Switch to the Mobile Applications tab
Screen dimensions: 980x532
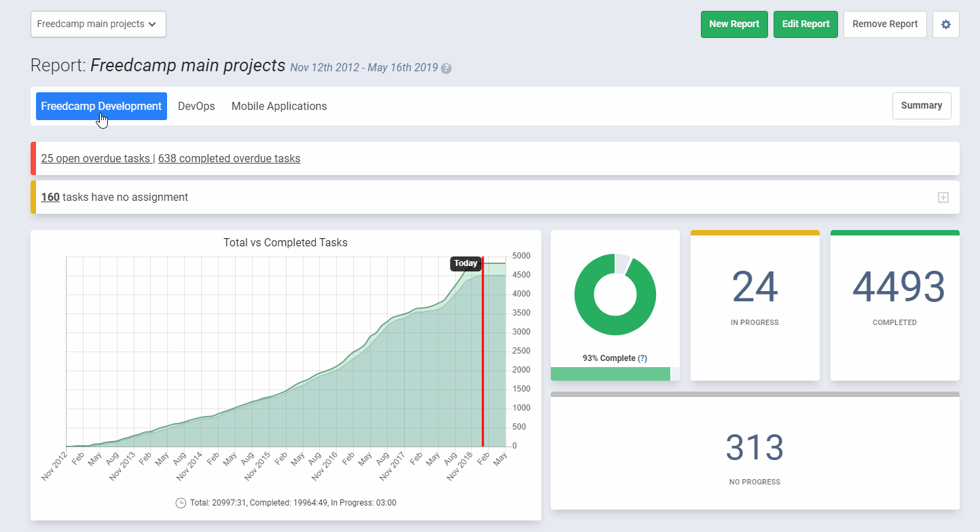pos(279,107)
